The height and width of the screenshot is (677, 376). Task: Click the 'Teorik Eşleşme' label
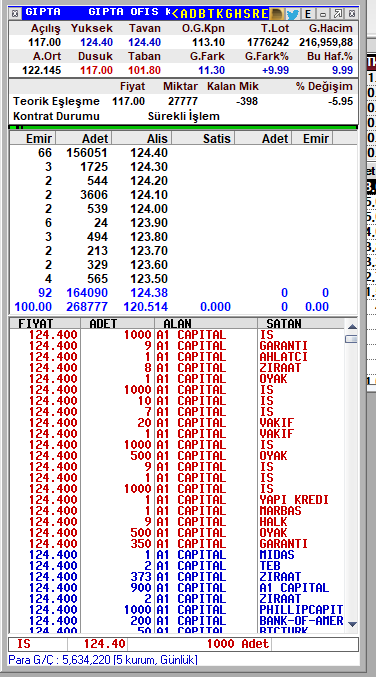tap(57, 101)
